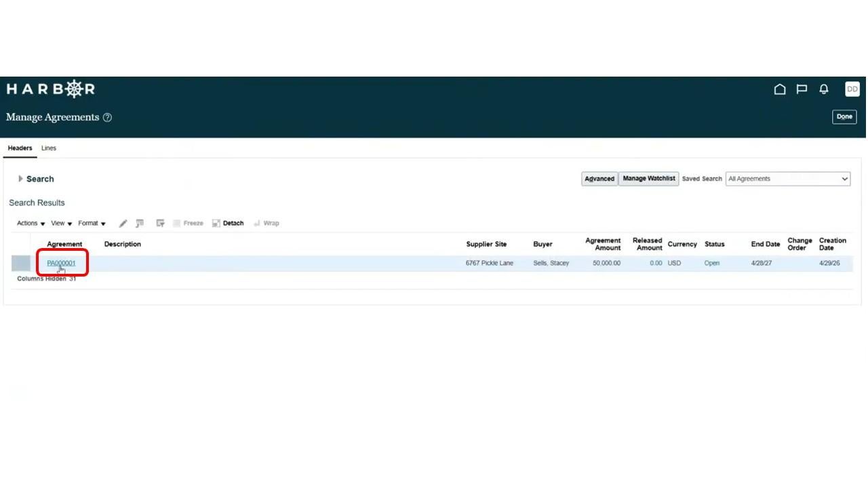
Task: Open the Watchlist flag icon
Action: 802,89
